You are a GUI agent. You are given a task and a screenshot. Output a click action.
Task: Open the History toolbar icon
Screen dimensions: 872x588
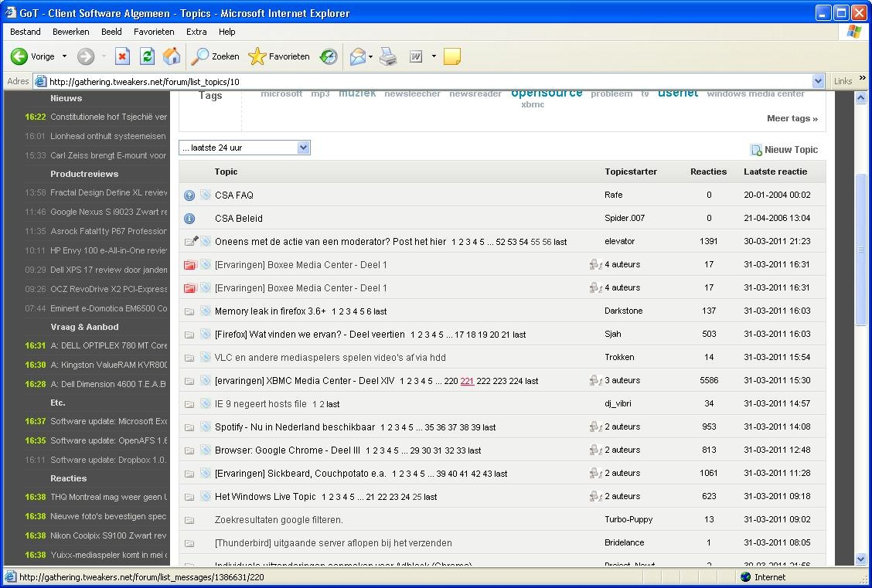coord(329,56)
